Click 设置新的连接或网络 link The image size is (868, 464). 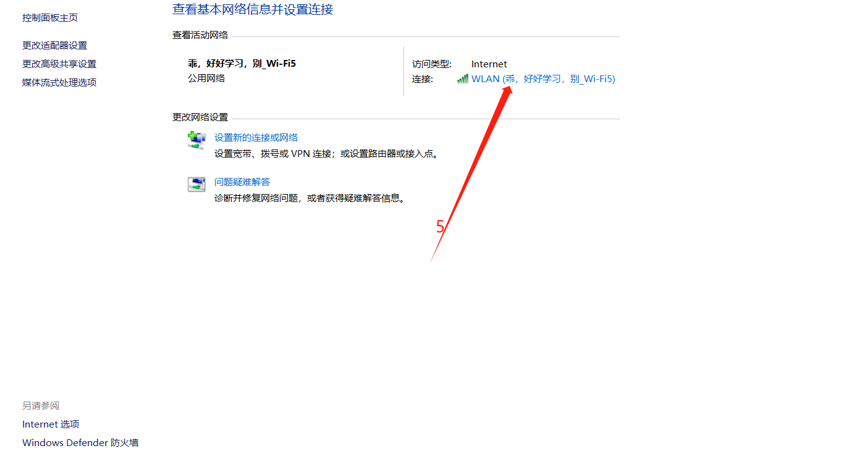pos(256,138)
